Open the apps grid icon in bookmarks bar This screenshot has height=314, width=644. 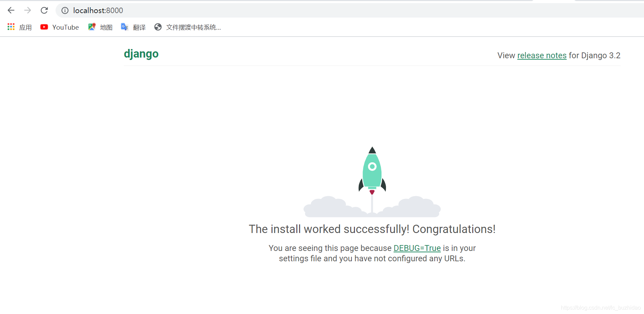point(11,27)
